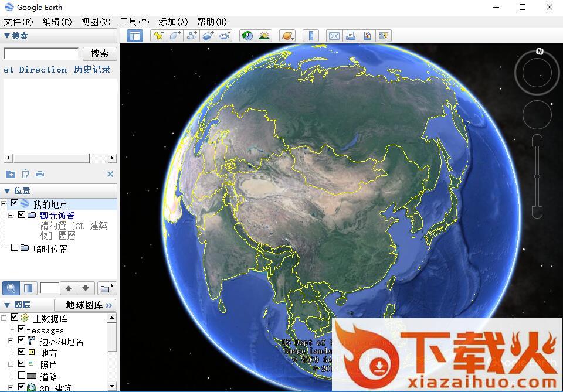The height and width of the screenshot is (392, 563).
Task: Collapse the 位置 panel triangle
Action: pos(7,190)
